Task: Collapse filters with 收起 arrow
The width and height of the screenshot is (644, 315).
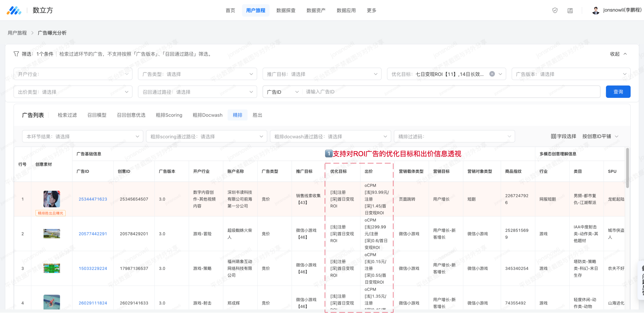Action: [625, 54]
